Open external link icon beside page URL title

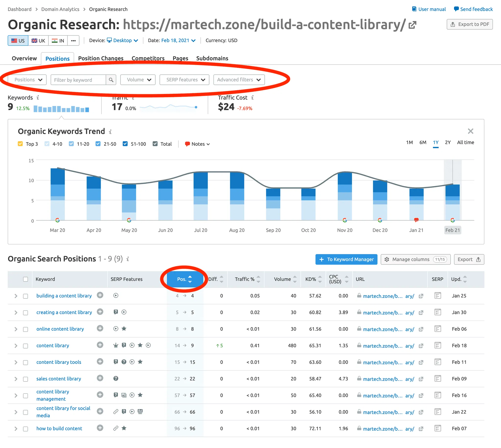pos(412,25)
